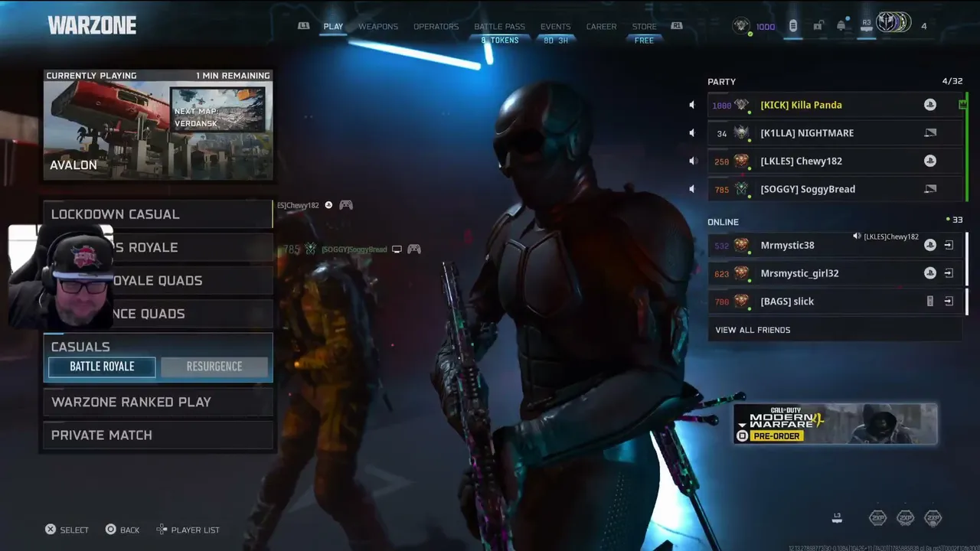Open the Battle Pass tab
The width and height of the screenshot is (980, 551).
tap(499, 27)
